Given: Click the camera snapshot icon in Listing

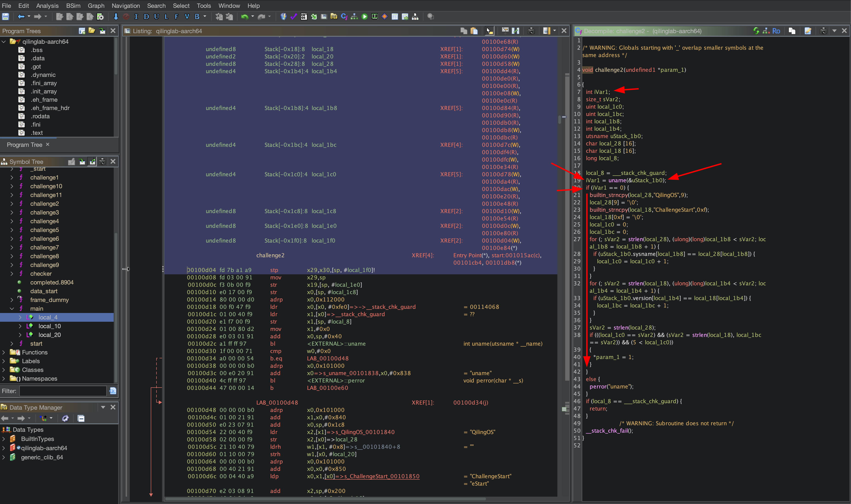Looking at the screenshot, I should point(531,31).
